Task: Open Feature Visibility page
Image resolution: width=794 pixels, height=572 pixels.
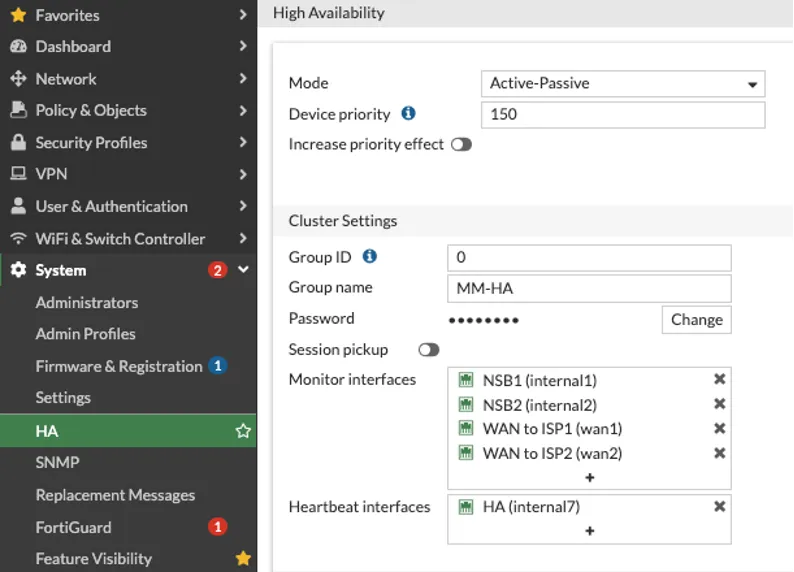Action: (94, 559)
